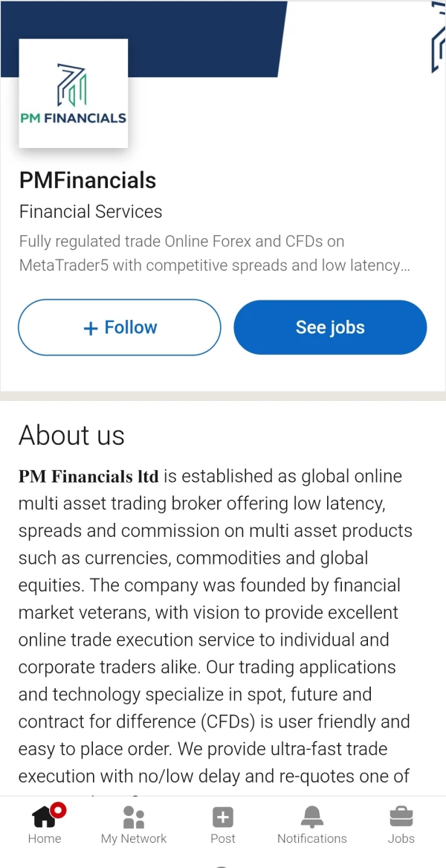Image resolution: width=446 pixels, height=868 pixels.
Task: Open the Notifications bell icon
Action: [312, 817]
